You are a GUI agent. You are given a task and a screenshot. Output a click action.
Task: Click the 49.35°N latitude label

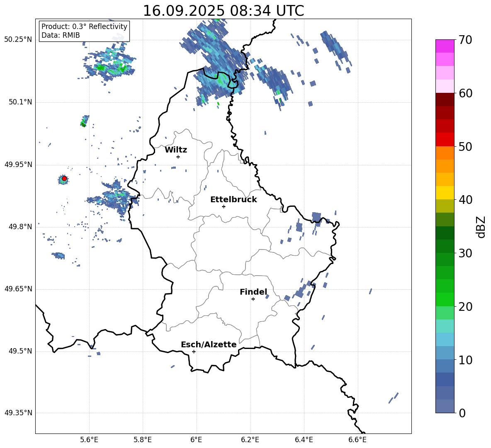(x=18, y=413)
